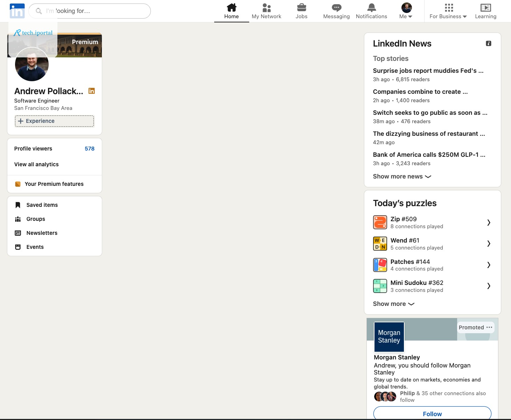Viewport: 511px width, 420px height.
Task: Click the Premium gold square icon
Action: click(18, 184)
